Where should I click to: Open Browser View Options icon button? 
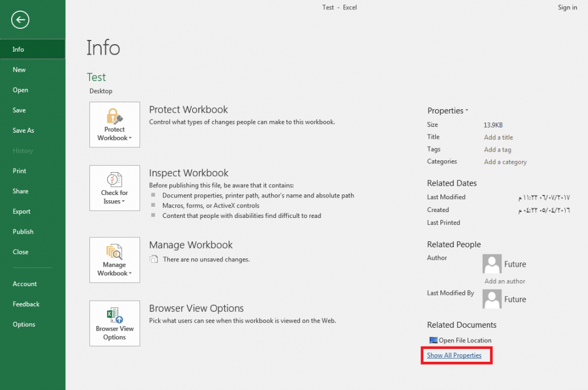tap(115, 323)
